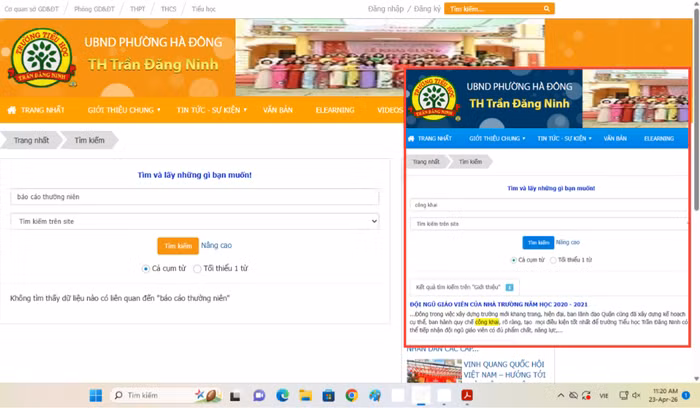Viewport: 700px width, 408px height.
Task: Click the speaker volume icon in the tray
Action: click(x=636, y=396)
